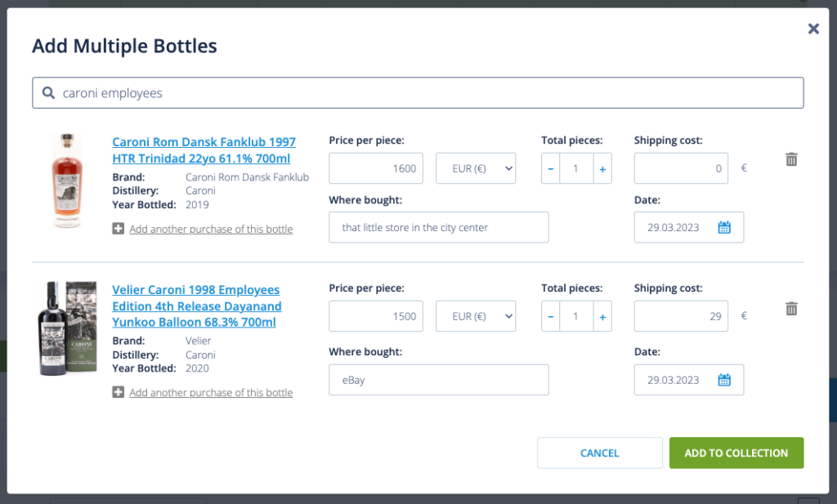Click brand value 'Caroni Rom Dansk Fanklub'
Image resolution: width=837 pixels, height=504 pixels.
click(247, 177)
